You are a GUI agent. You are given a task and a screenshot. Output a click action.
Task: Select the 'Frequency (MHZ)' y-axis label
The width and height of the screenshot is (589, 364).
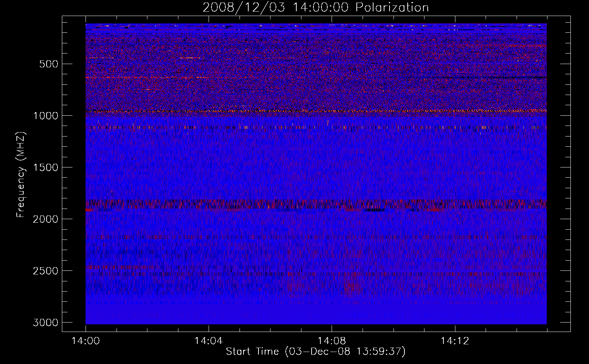coord(21,175)
